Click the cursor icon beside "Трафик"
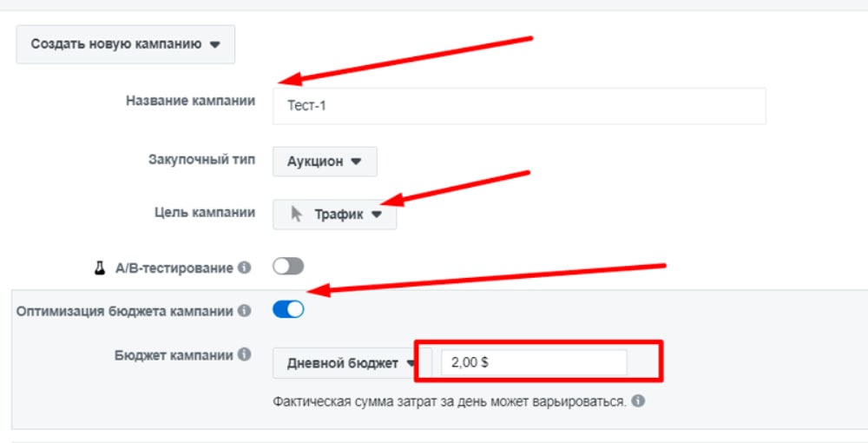Screen dimensions: 868x443 (297, 215)
